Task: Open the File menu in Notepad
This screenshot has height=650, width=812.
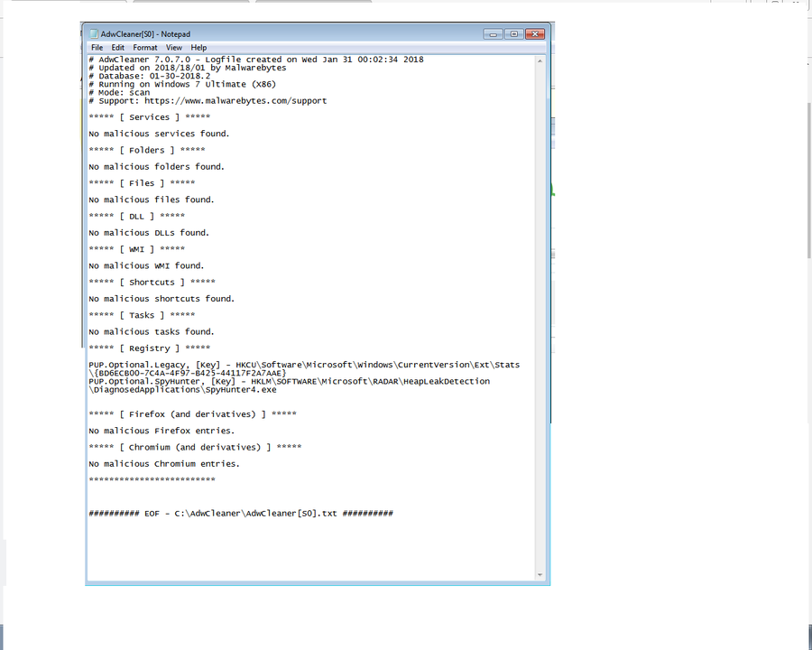Action: click(97, 48)
